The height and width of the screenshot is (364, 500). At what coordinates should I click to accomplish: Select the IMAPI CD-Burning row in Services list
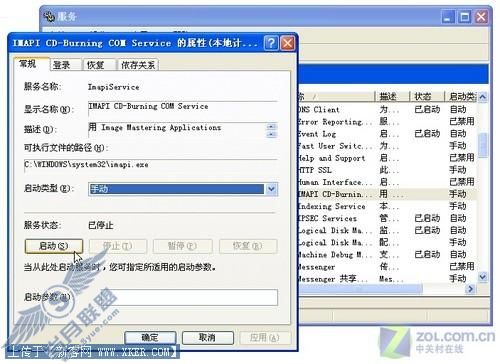click(x=387, y=194)
